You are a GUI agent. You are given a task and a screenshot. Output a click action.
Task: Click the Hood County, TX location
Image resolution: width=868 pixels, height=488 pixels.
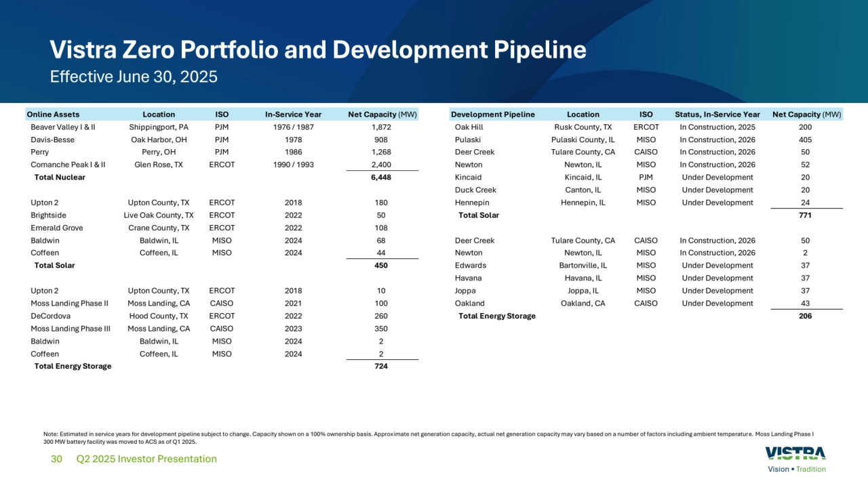159,316
